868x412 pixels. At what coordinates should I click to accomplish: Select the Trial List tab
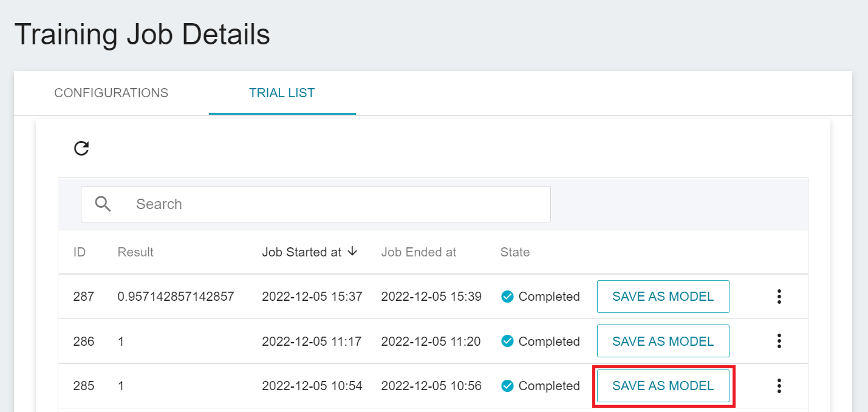[x=282, y=93]
